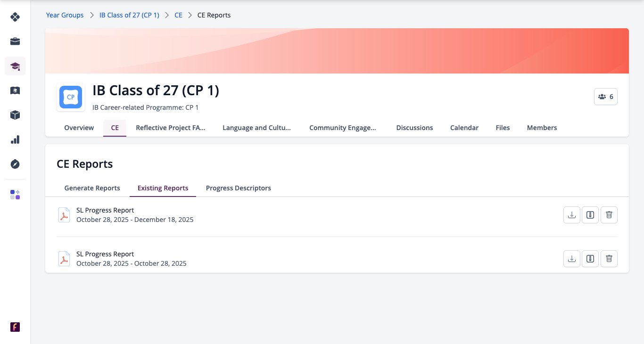Click date text October 28, 2025 - October 28, 2025
644x344 pixels.
coord(132,263)
